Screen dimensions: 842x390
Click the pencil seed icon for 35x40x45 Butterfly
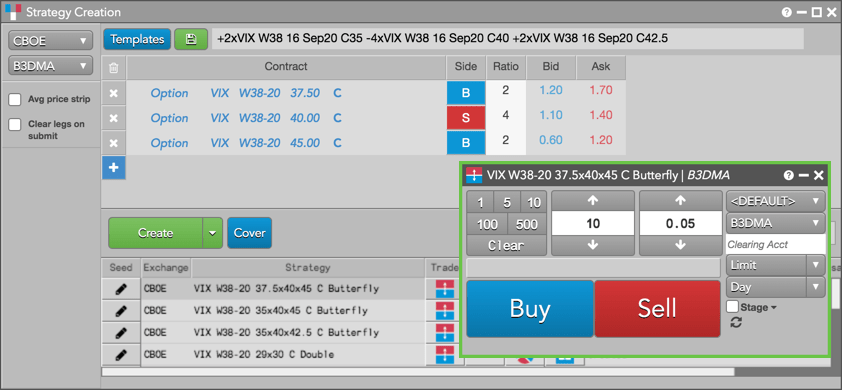click(121, 310)
